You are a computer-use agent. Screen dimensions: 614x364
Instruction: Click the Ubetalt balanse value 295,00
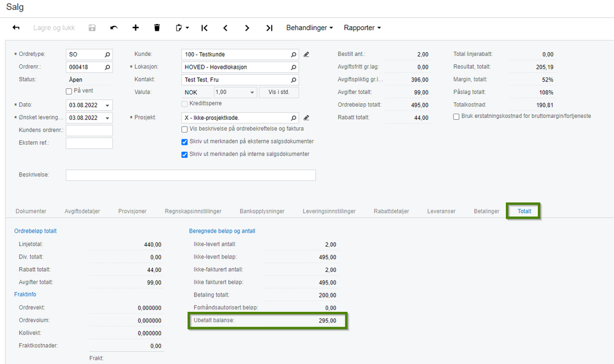[328, 320]
